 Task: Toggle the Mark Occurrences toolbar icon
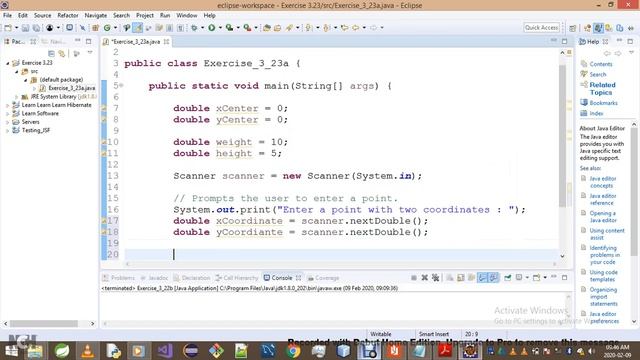(x=138, y=28)
